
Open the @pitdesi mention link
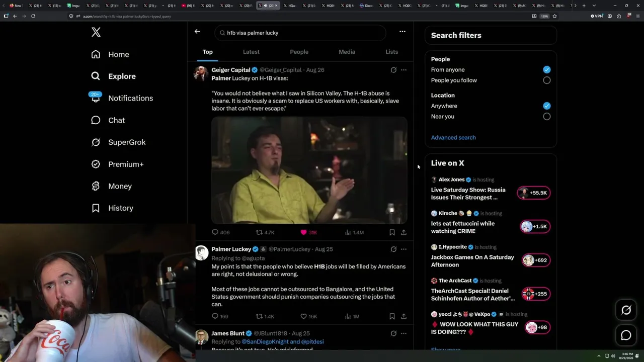312,342
